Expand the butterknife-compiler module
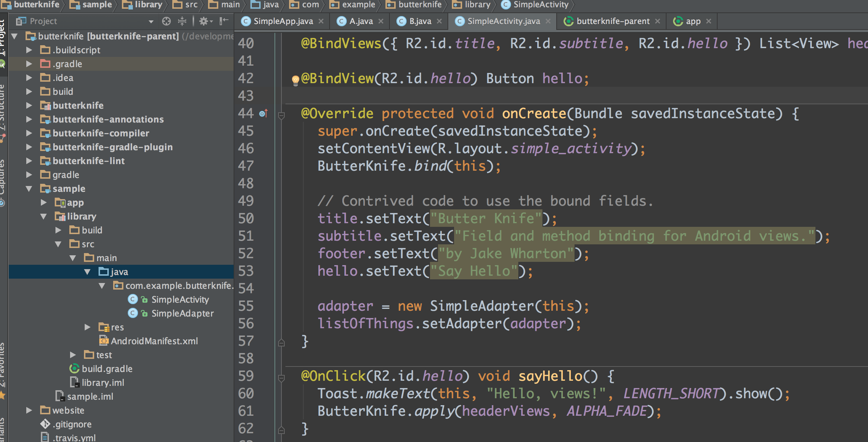This screenshot has width=868, height=442. [29, 133]
